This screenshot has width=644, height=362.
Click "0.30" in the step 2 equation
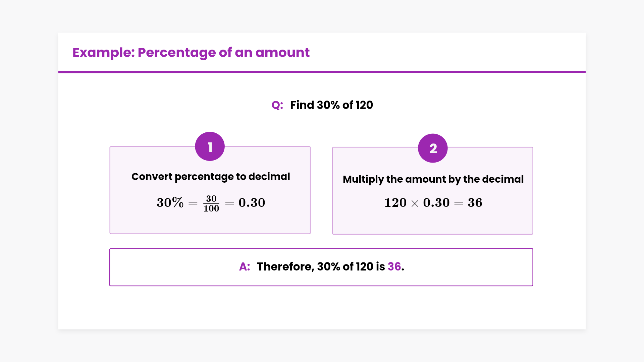[x=436, y=203]
